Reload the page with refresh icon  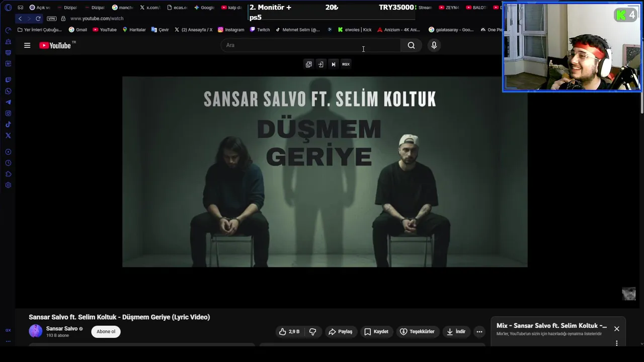click(x=38, y=19)
